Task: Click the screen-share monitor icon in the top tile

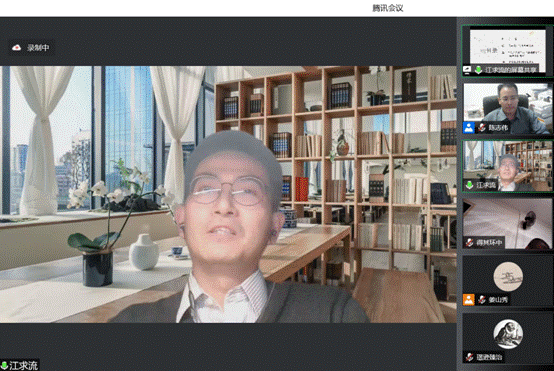Action: tap(467, 70)
